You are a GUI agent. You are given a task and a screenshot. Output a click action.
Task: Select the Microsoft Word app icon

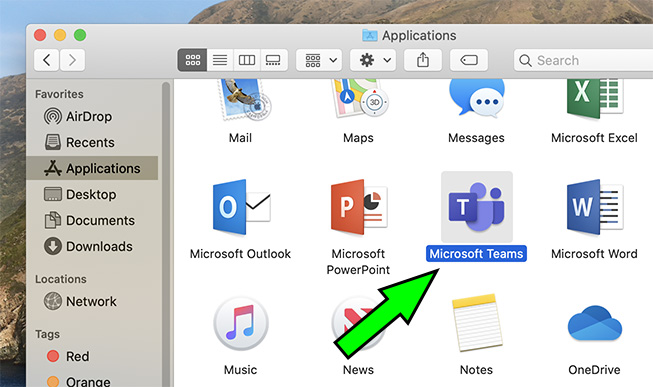594,207
